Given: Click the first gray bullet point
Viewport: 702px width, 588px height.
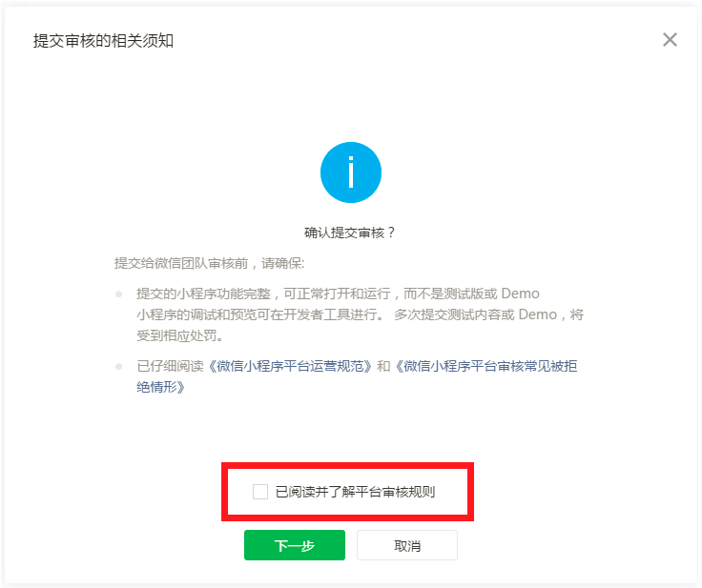Looking at the screenshot, I should pyautogui.click(x=118, y=294).
